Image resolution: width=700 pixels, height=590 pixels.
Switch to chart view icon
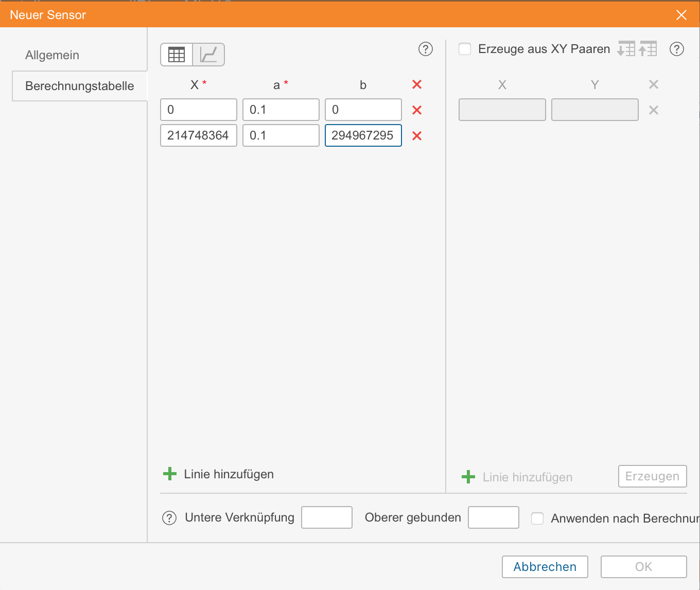pos(208,55)
